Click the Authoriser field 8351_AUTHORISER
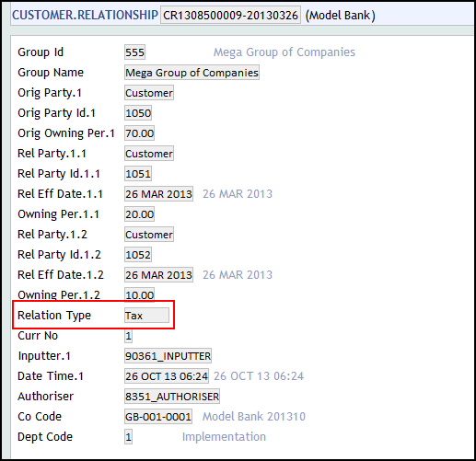This screenshot has width=476, height=461. point(172,397)
